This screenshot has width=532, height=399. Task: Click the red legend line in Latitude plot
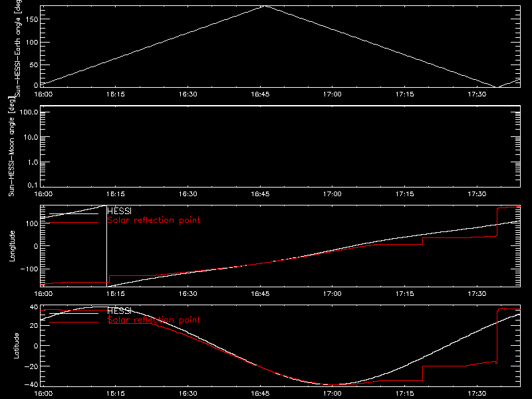74,323
